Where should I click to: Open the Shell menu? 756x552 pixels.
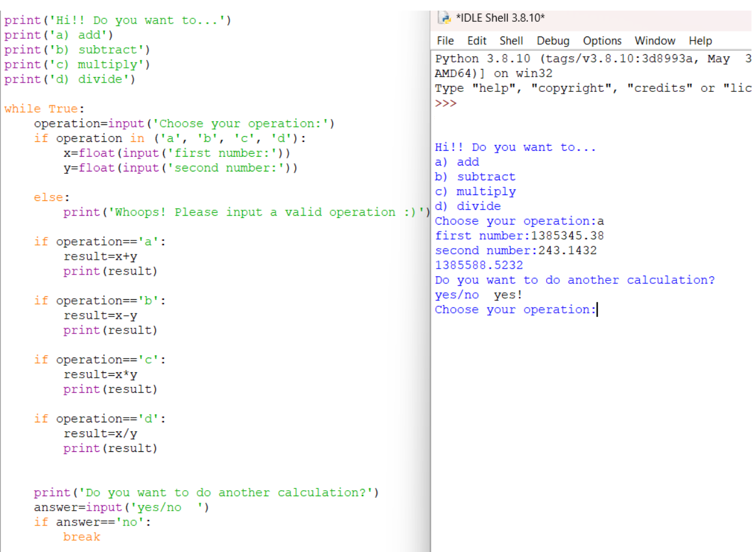coord(510,41)
